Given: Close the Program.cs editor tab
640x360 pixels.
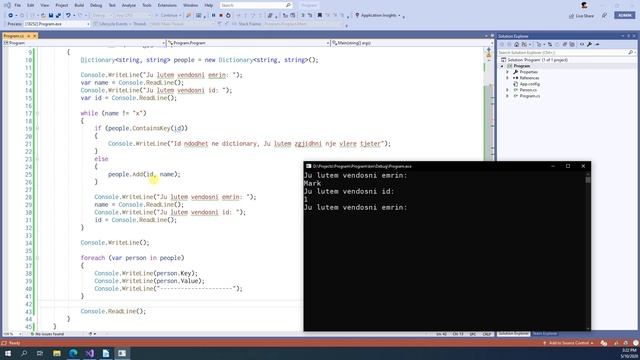Looking at the screenshot, I should pyautogui.click(x=35, y=36).
